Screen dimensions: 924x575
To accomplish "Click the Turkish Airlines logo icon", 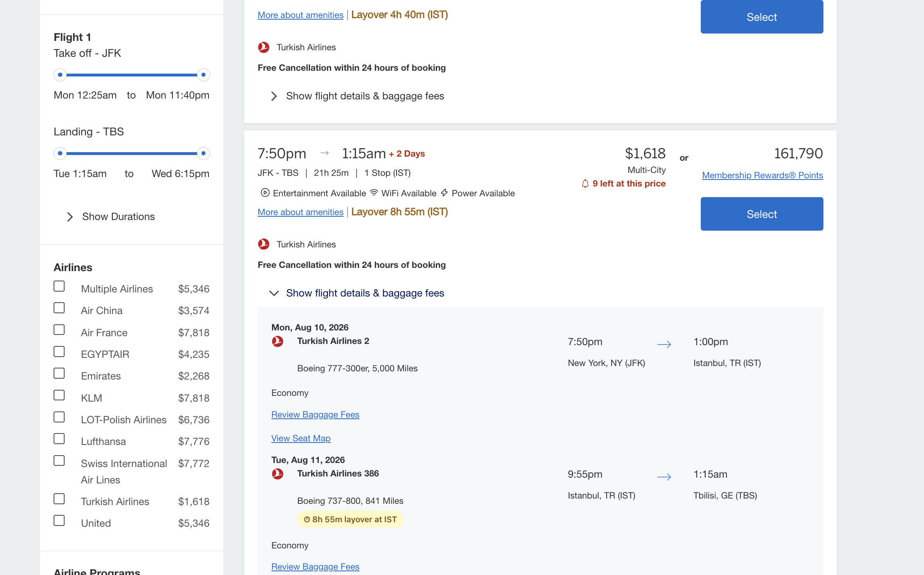I will pyautogui.click(x=264, y=244).
